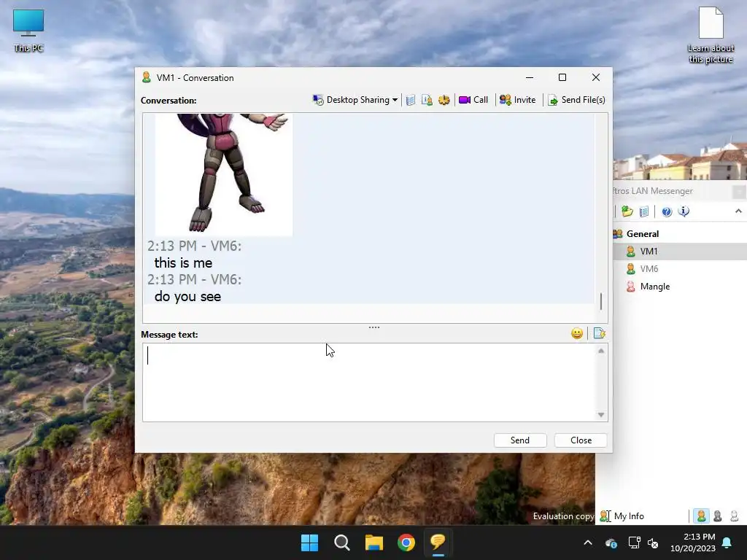The height and width of the screenshot is (560, 747).
Task: Collapse the Softros Messenger toolbar chevron
Action: pyautogui.click(x=738, y=211)
